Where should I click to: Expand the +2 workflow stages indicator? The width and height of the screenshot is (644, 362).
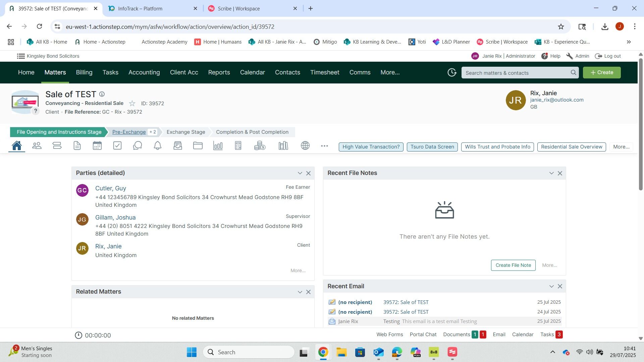pyautogui.click(x=153, y=132)
